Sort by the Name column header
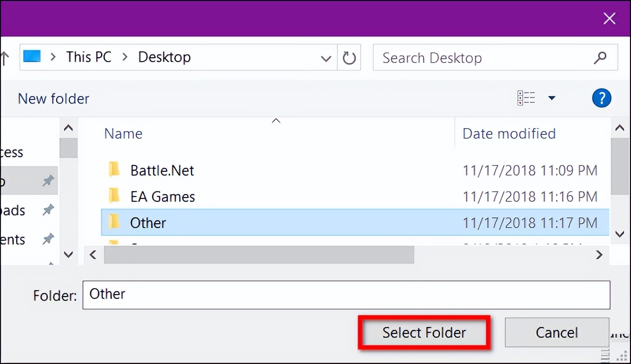Screen dimensions: 631x364 [x=123, y=133]
